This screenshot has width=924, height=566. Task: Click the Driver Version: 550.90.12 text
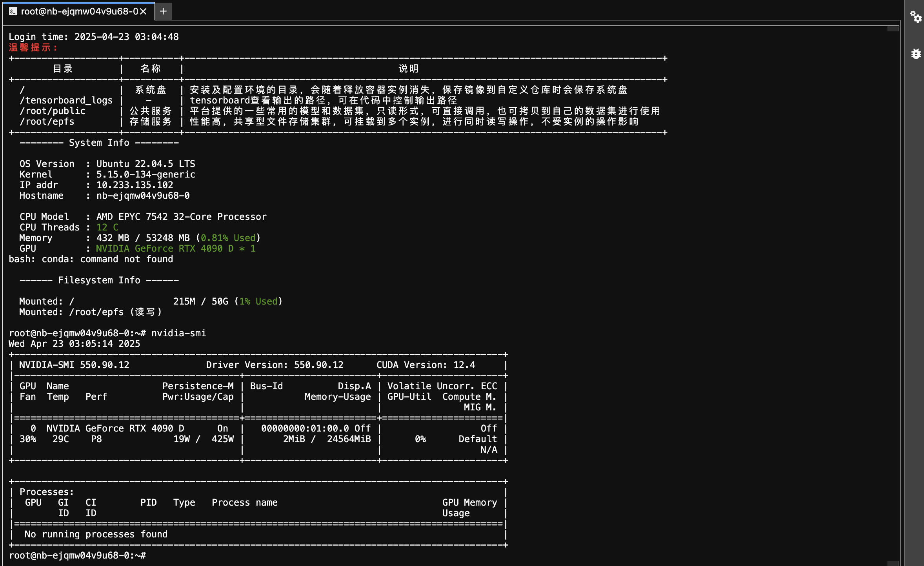tap(275, 365)
